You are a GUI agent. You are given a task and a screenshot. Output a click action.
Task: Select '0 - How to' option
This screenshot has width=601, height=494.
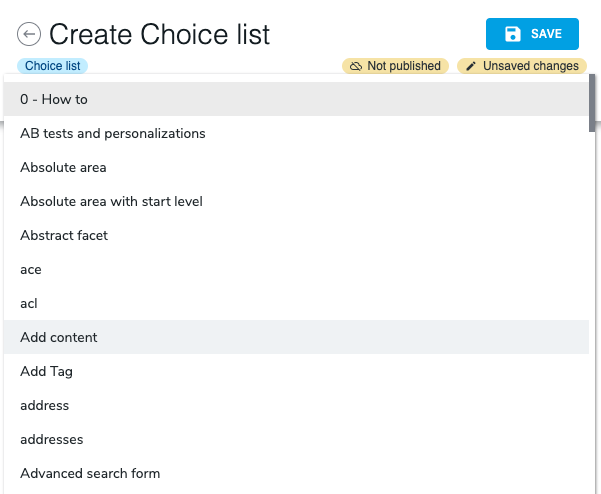tap(296, 99)
